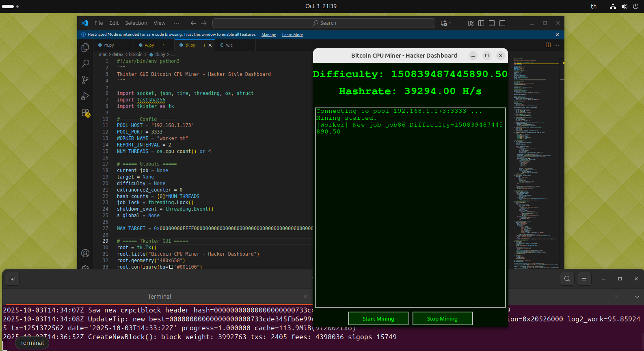This screenshot has height=351, width=644.
Task: Open the Accounts menu icon
Action: pyautogui.click(x=85, y=253)
